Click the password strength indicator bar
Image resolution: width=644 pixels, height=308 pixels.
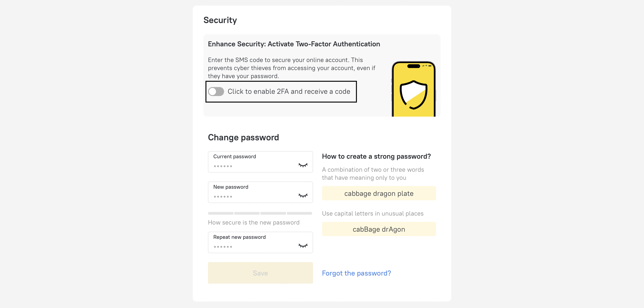[x=260, y=213]
